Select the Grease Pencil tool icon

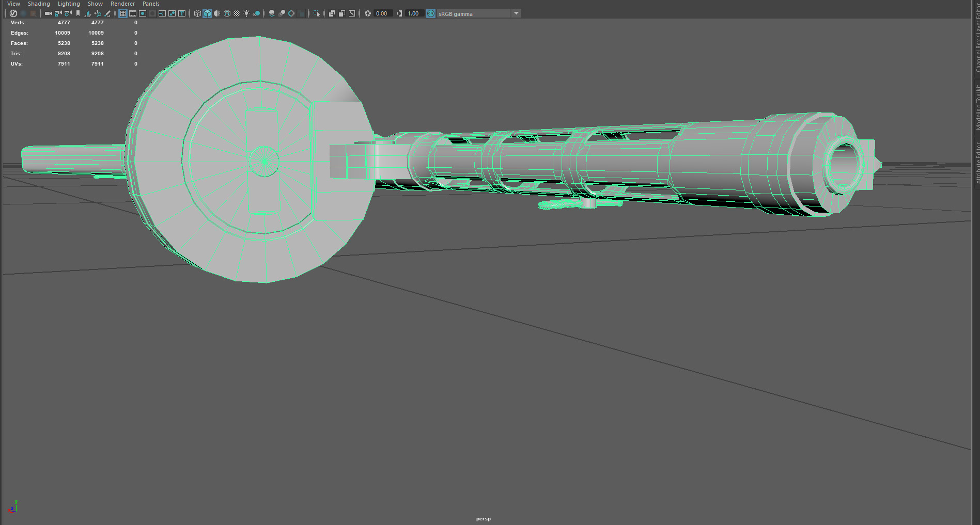pyautogui.click(x=107, y=13)
